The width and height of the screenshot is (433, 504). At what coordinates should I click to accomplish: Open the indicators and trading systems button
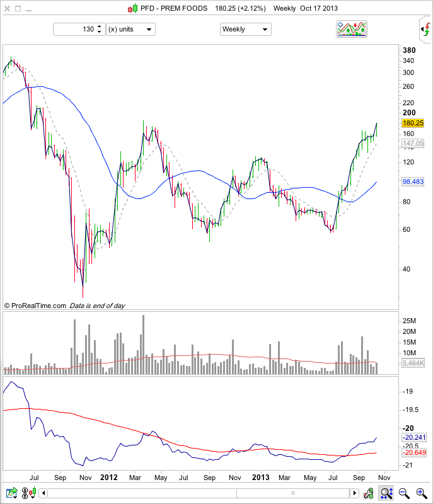[x=351, y=29]
